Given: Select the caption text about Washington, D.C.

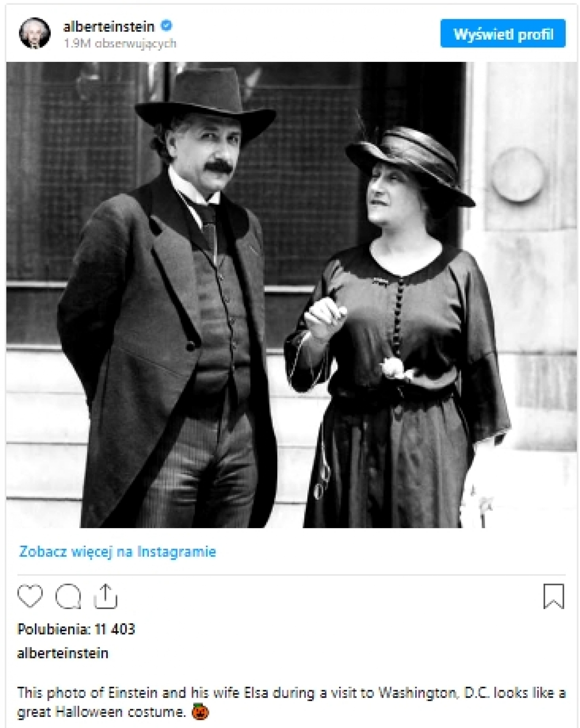Looking at the screenshot, I should point(291,702).
